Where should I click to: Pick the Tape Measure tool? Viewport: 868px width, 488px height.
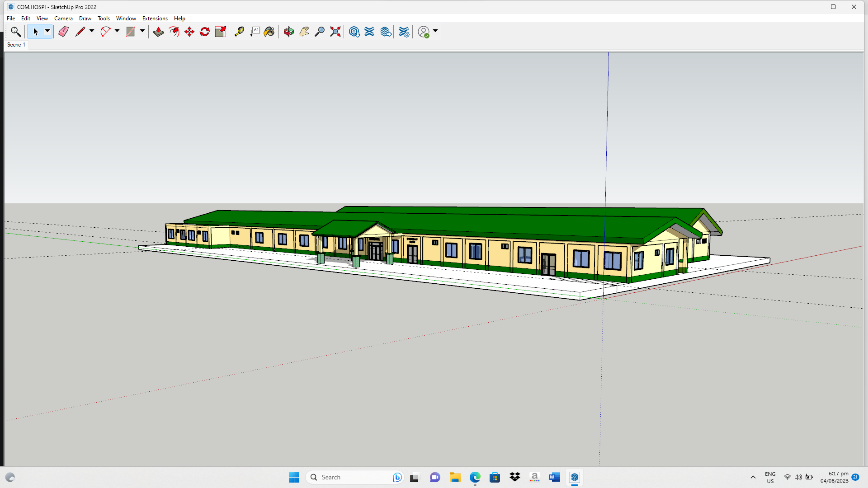[239, 32]
